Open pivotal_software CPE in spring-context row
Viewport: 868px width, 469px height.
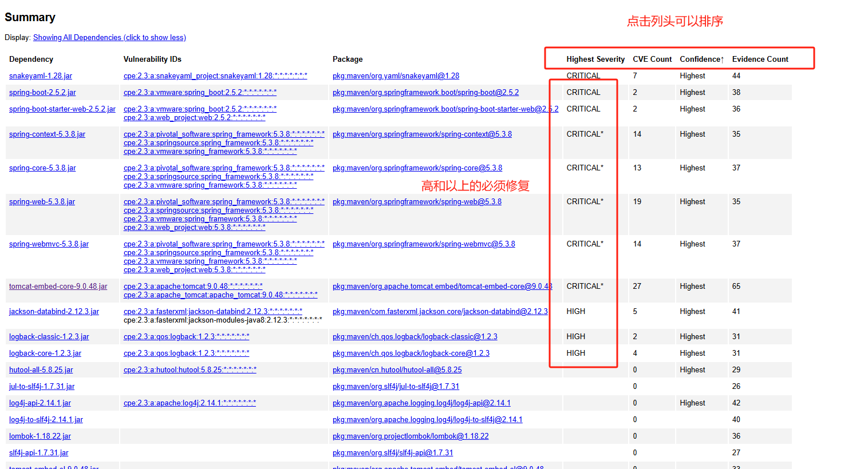[224, 134]
